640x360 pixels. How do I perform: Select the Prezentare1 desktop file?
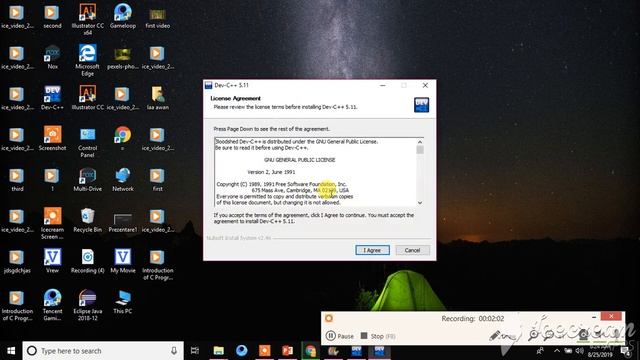[122, 223]
